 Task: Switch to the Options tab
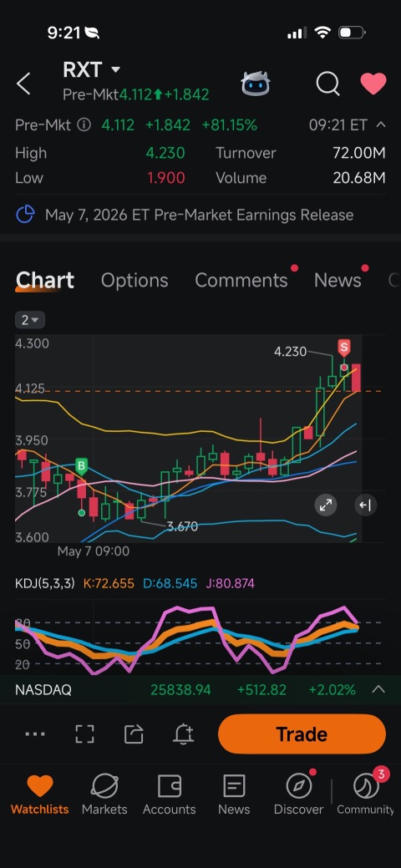[135, 280]
